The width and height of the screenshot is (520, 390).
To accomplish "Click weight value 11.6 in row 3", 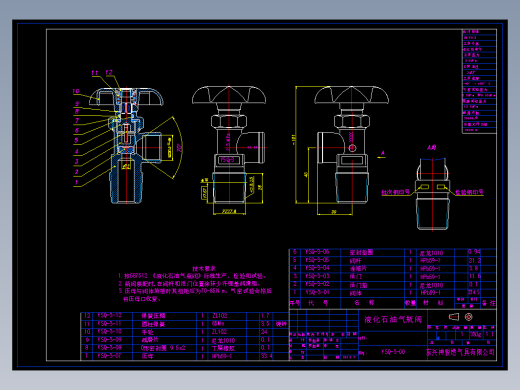I will (474, 276).
